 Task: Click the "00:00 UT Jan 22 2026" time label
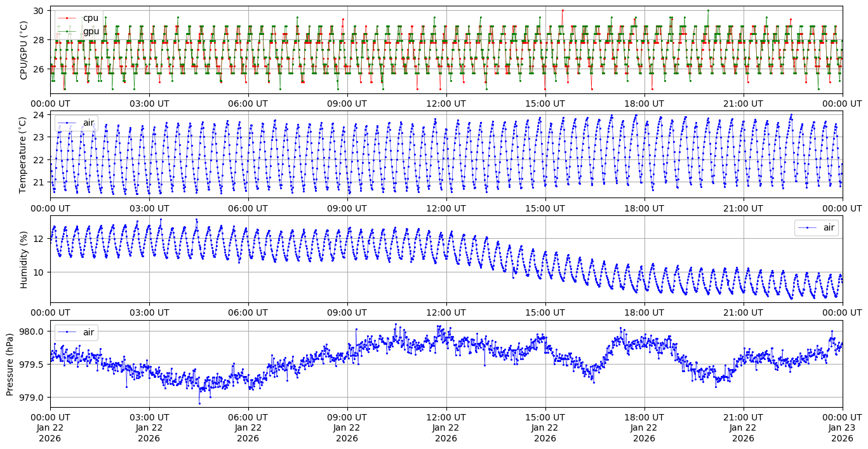[x=50, y=427]
